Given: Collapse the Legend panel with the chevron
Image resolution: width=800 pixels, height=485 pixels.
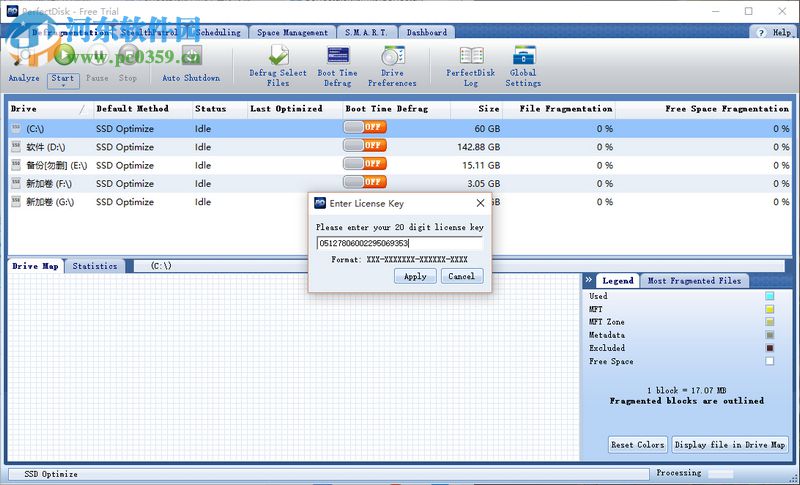Looking at the screenshot, I should [x=589, y=281].
